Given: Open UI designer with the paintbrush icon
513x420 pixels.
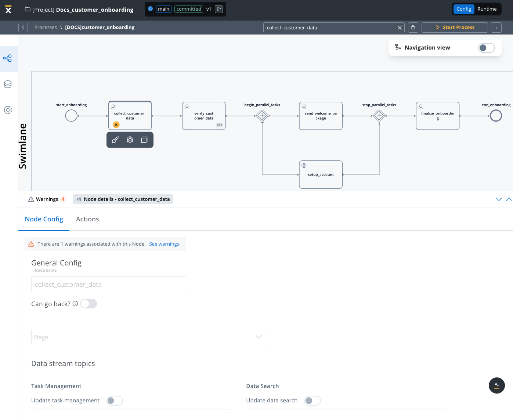Looking at the screenshot, I should point(115,140).
